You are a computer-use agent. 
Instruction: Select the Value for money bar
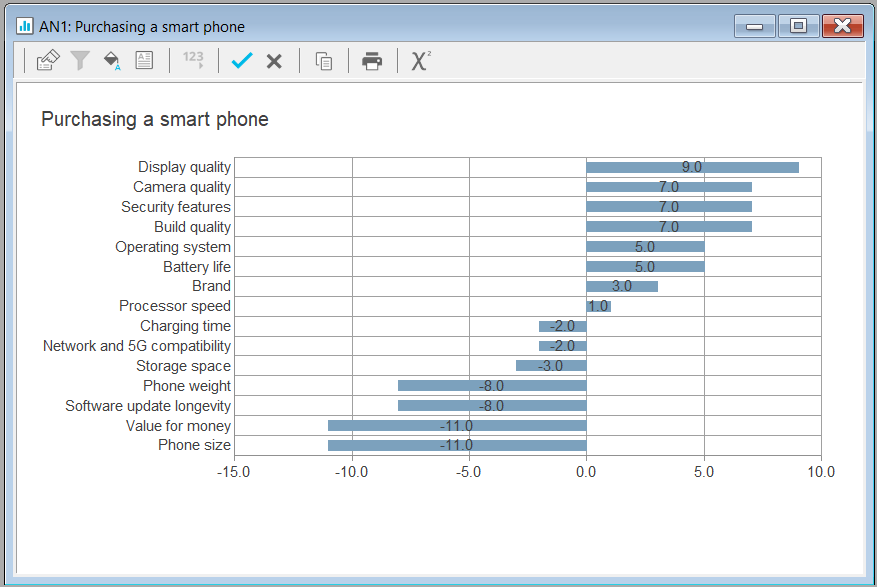pyautogui.click(x=457, y=425)
